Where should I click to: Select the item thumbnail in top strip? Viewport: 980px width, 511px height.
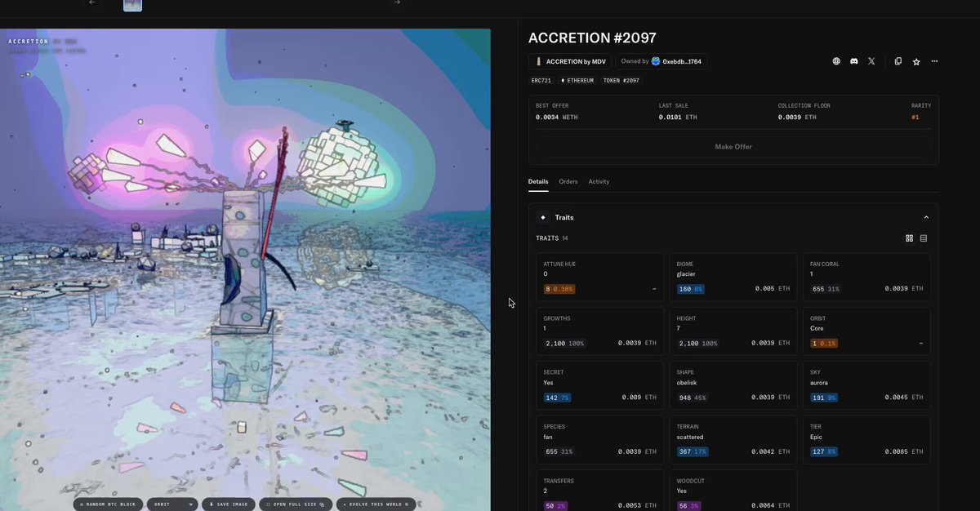point(132,4)
